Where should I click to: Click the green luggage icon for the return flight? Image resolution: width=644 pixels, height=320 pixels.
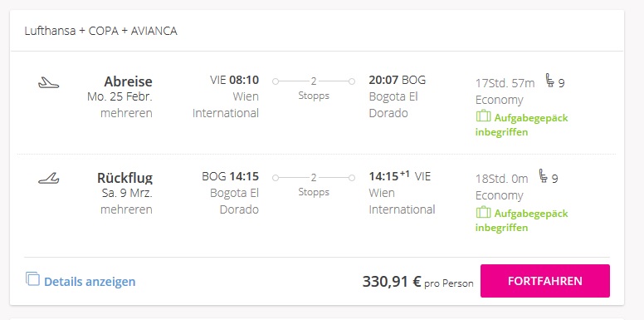[483, 212]
